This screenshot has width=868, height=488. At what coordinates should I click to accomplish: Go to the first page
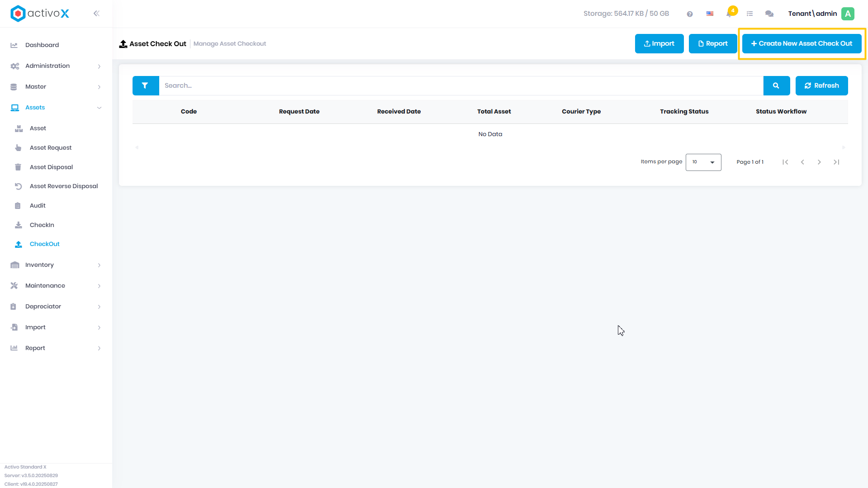(786, 162)
